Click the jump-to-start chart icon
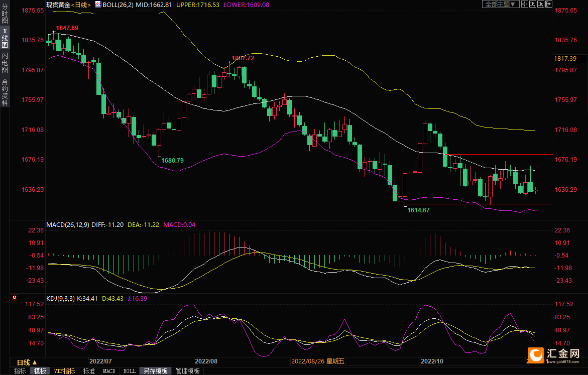Viewport: 588px width, 375px height. (x=533, y=4)
